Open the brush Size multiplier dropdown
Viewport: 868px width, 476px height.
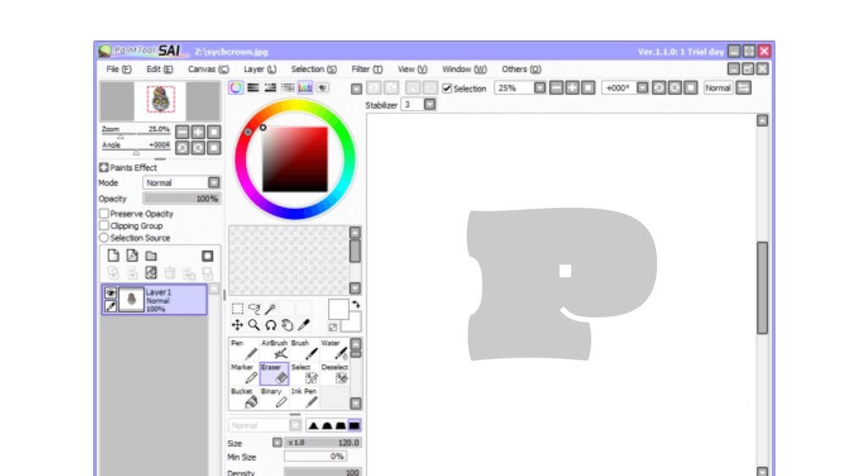point(277,443)
